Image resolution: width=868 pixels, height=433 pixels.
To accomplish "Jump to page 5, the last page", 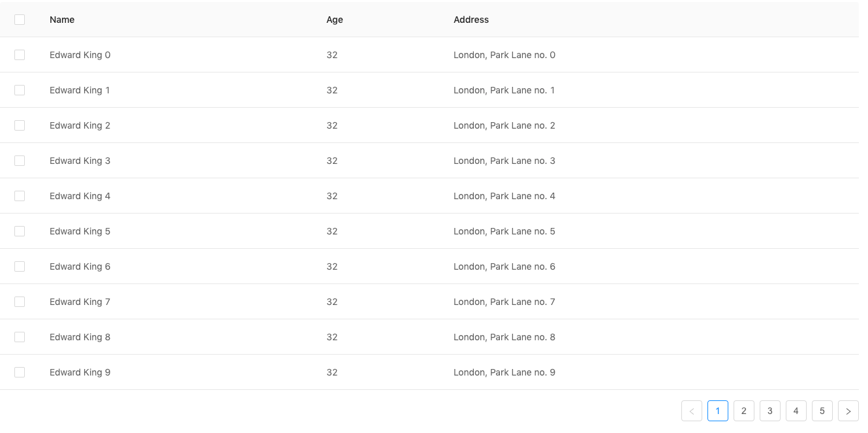I will [x=822, y=411].
